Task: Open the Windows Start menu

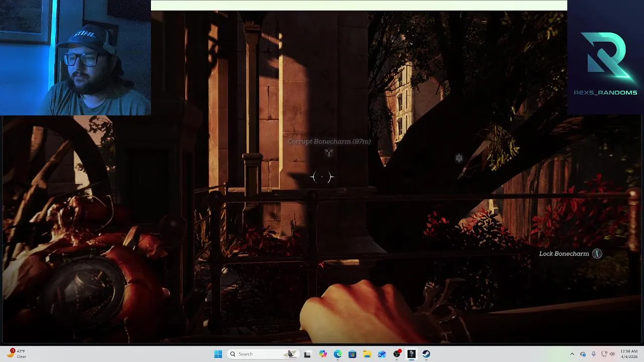Action: click(218, 354)
